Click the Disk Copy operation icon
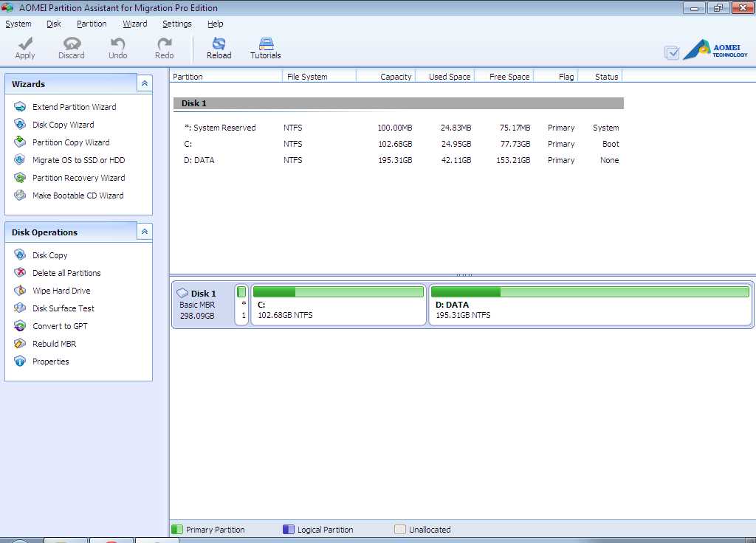756x543 pixels. click(x=20, y=255)
